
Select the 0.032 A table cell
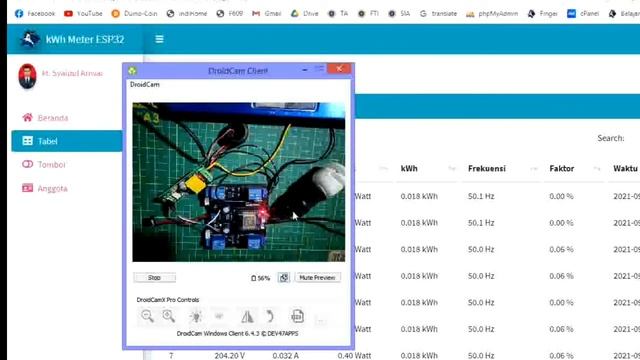click(285, 356)
